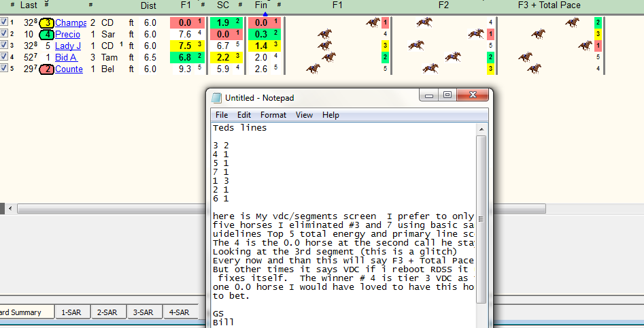Switch to the 2-SAR tab
The image size is (644, 328).
(107, 312)
